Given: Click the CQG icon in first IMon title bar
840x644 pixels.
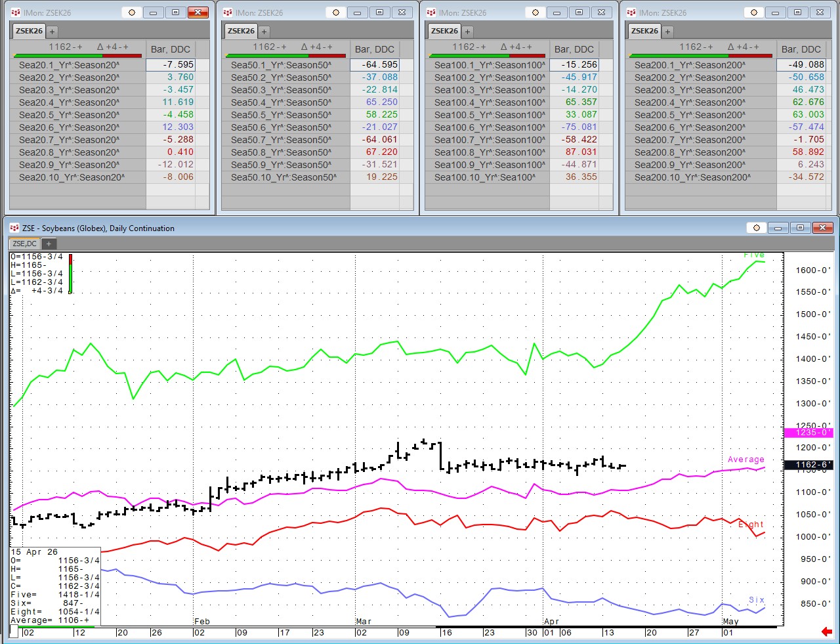Looking at the screenshot, I should 16,12.
